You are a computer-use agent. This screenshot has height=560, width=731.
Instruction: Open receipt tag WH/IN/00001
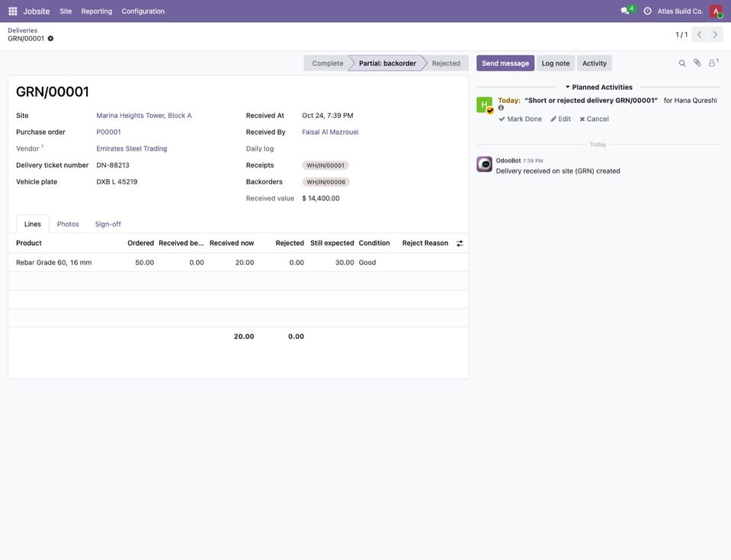tap(325, 165)
